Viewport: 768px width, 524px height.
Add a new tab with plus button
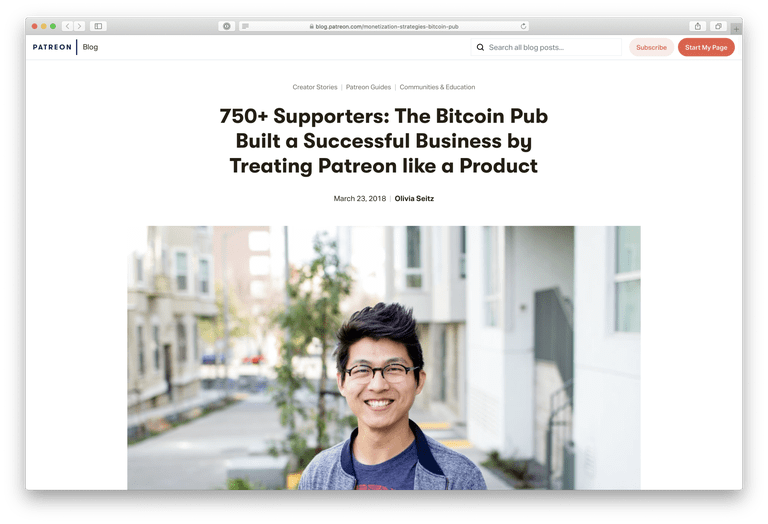click(x=736, y=28)
